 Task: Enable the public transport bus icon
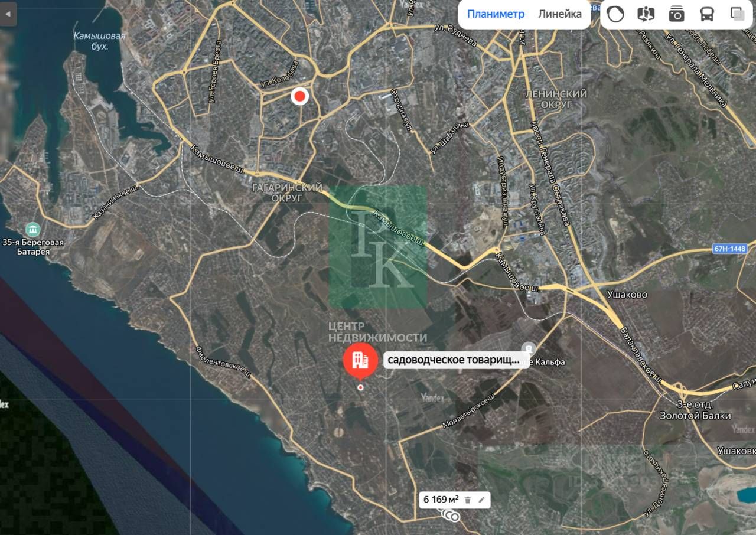click(x=707, y=14)
